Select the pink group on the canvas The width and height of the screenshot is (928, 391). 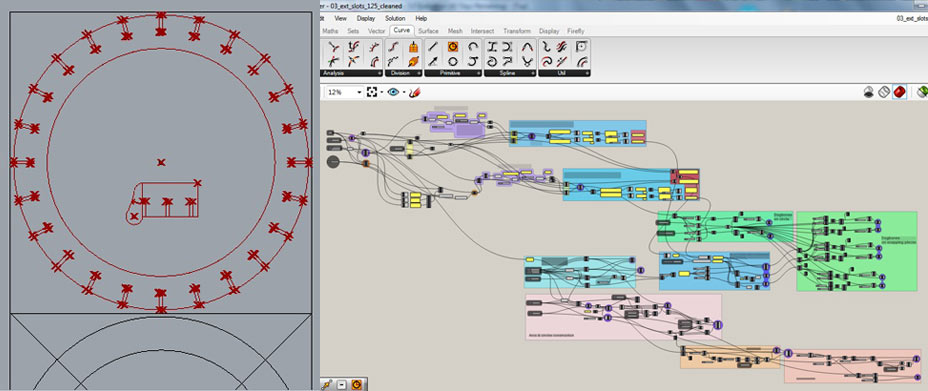click(623, 317)
